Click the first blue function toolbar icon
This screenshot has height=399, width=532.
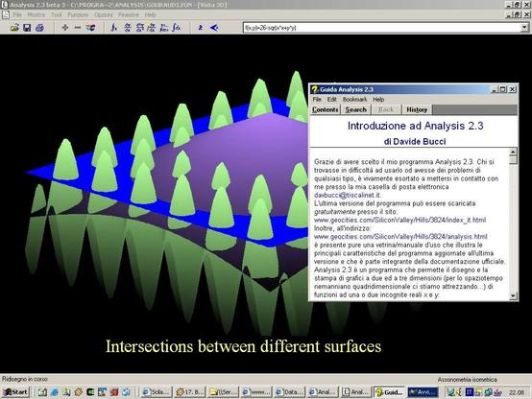114,28
